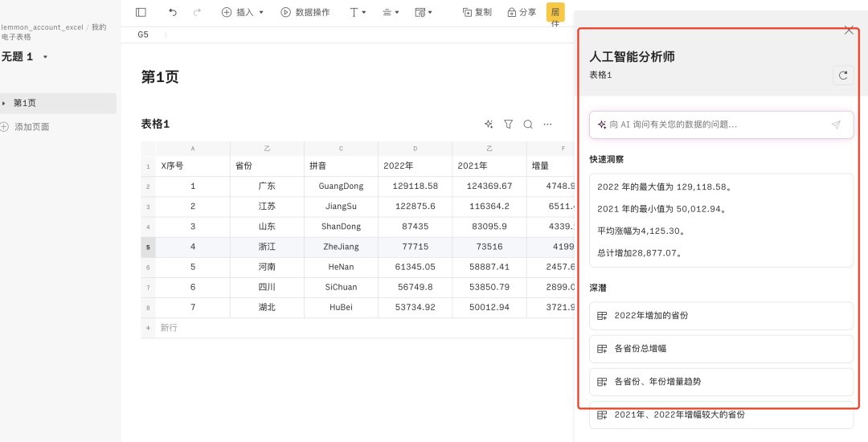Click 添加页面 to add a page
Viewport: 868px width, 442px height.
26,127
